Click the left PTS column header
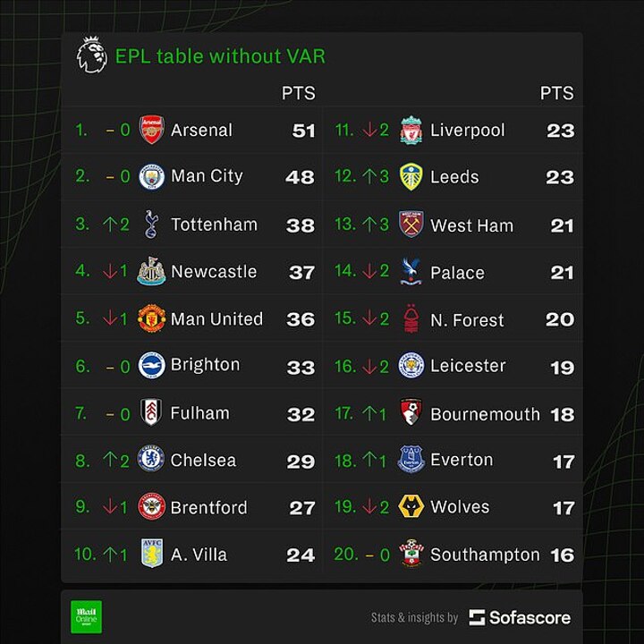Image resolution: width=644 pixels, height=644 pixels. (298, 94)
